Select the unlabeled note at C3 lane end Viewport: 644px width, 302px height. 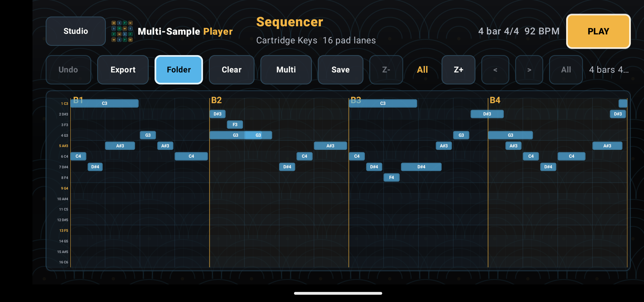[623, 103]
